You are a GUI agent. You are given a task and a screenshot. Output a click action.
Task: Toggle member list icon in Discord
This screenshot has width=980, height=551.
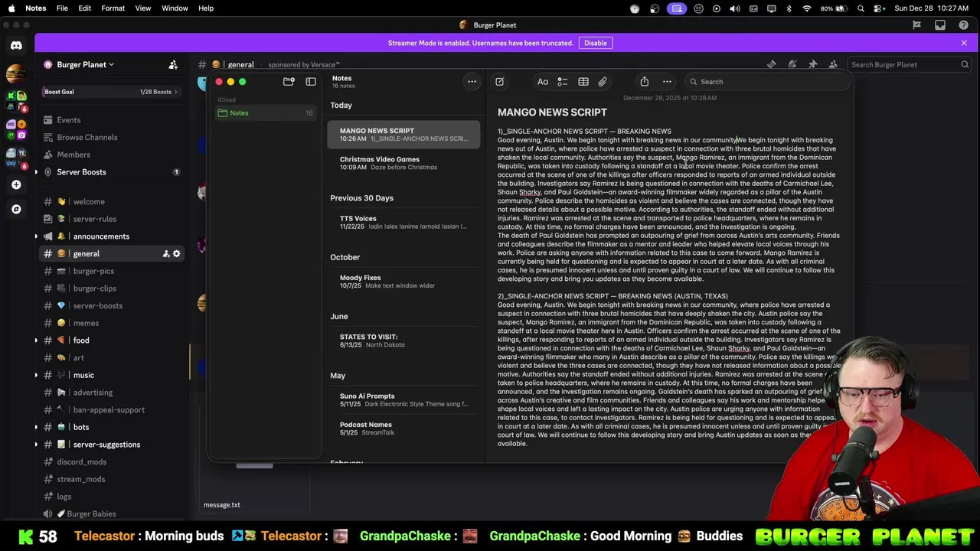[833, 65]
